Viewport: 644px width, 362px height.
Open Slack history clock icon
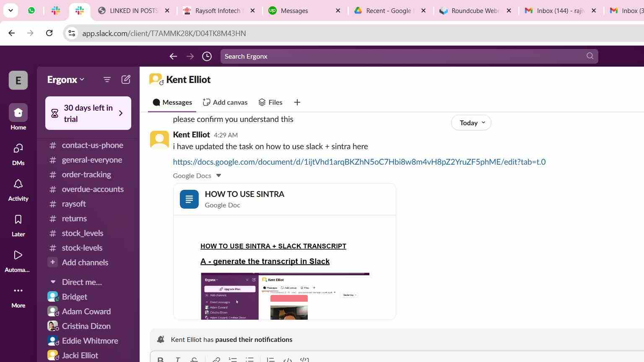207,56
